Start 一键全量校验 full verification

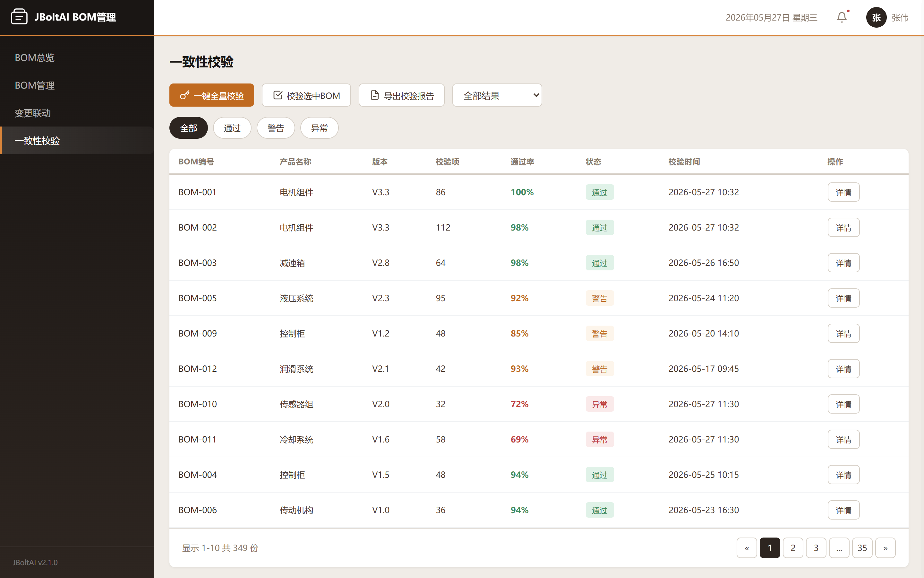click(x=211, y=95)
